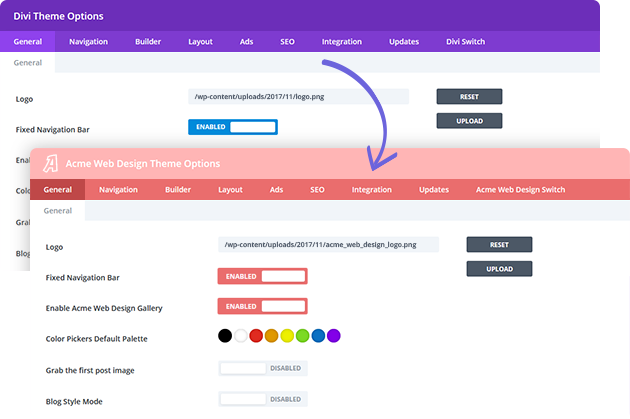Click logo path field in Divi window

[299, 96]
